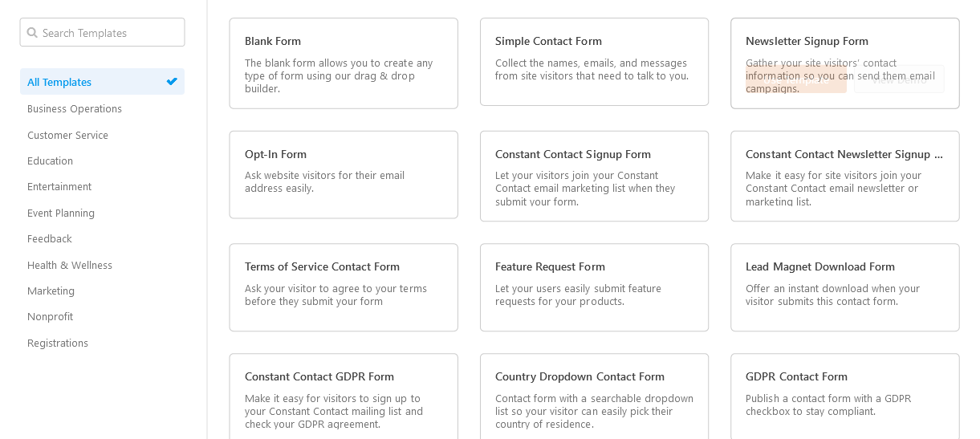
Task: Click the magnifier icon in template search
Action: pyautogui.click(x=32, y=33)
